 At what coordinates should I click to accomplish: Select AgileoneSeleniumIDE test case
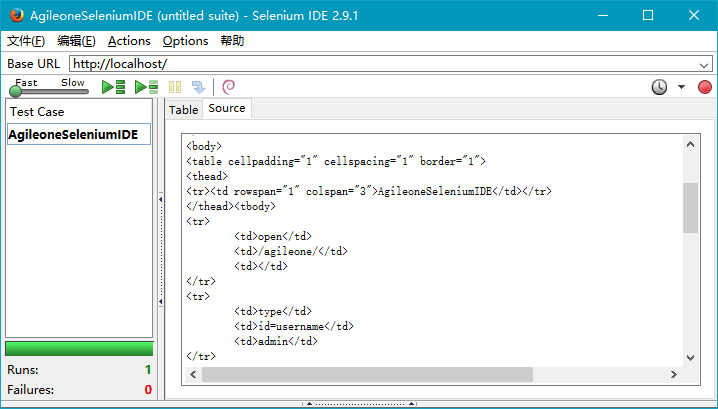[79, 134]
